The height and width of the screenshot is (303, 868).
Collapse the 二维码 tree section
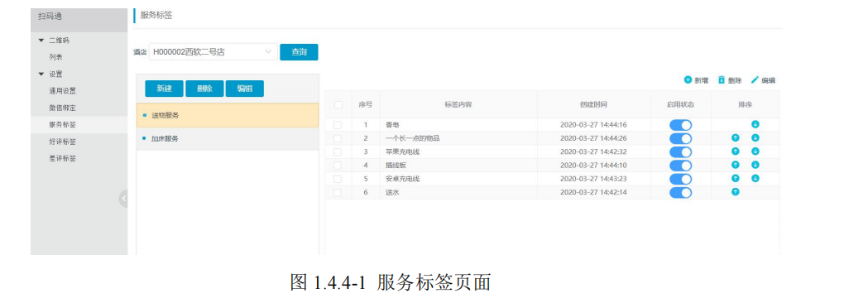point(41,41)
